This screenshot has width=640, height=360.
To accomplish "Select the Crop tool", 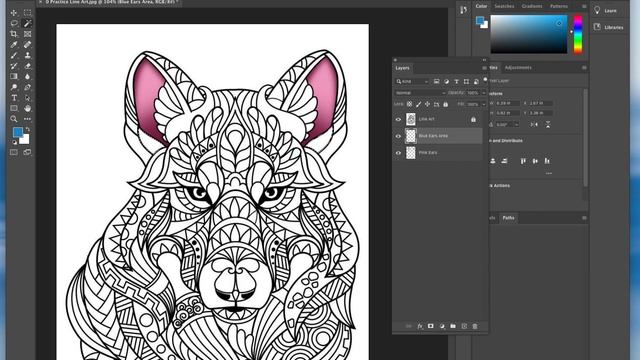I will pyautogui.click(x=14, y=34).
